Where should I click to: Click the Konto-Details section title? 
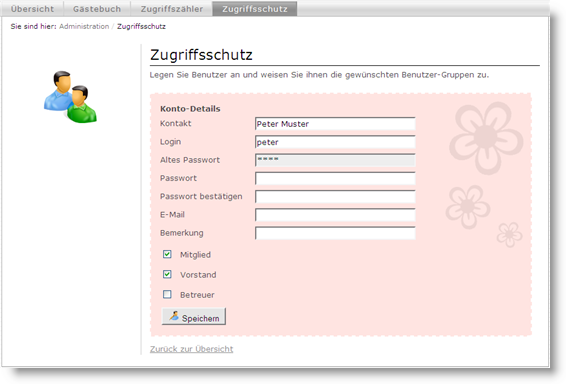tap(190, 109)
